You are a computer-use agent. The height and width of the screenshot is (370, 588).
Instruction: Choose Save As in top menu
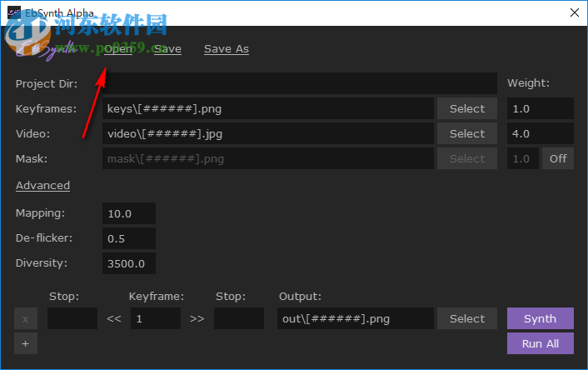pos(227,49)
